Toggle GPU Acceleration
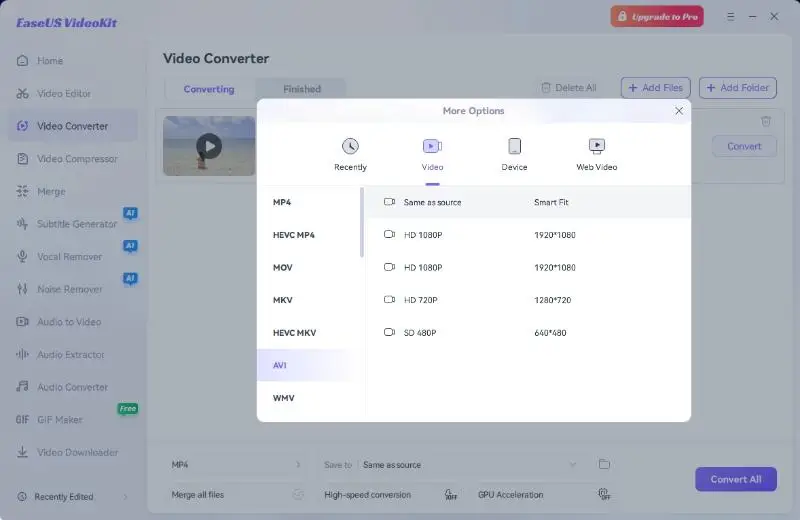Screen dimensions: 800x520 [x=604, y=494]
